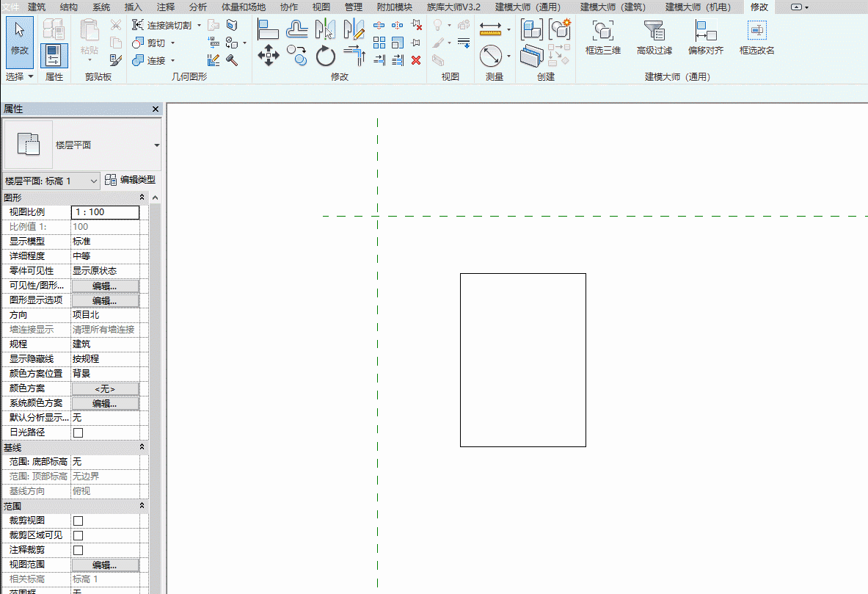Switch to the 建筑 ribbon tab
Image resolution: width=868 pixels, height=594 pixels.
(37, 7)
